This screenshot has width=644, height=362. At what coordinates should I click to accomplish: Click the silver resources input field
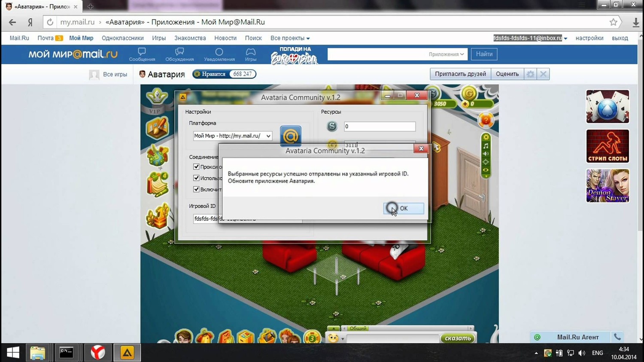click(x=380, y=127)
